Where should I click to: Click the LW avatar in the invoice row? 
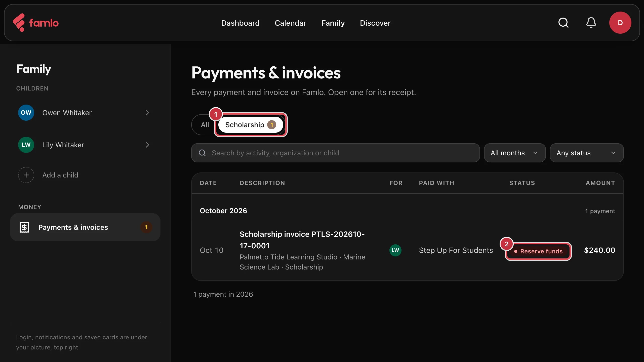pyautogui.click(x=395, y=250)
